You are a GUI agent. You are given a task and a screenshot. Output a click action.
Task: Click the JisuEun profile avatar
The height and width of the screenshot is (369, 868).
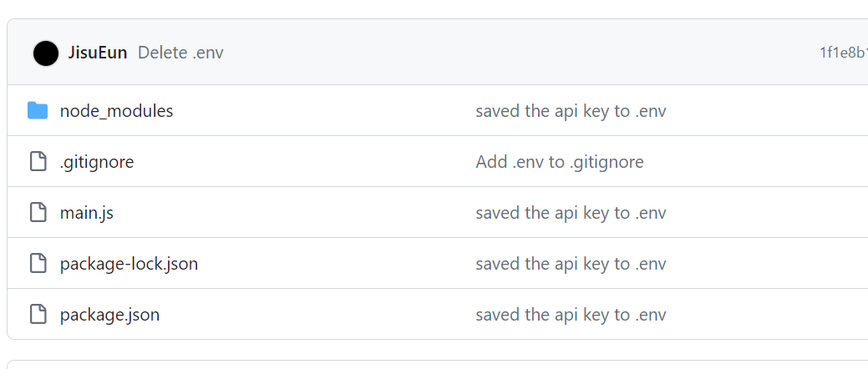(46, 53)
